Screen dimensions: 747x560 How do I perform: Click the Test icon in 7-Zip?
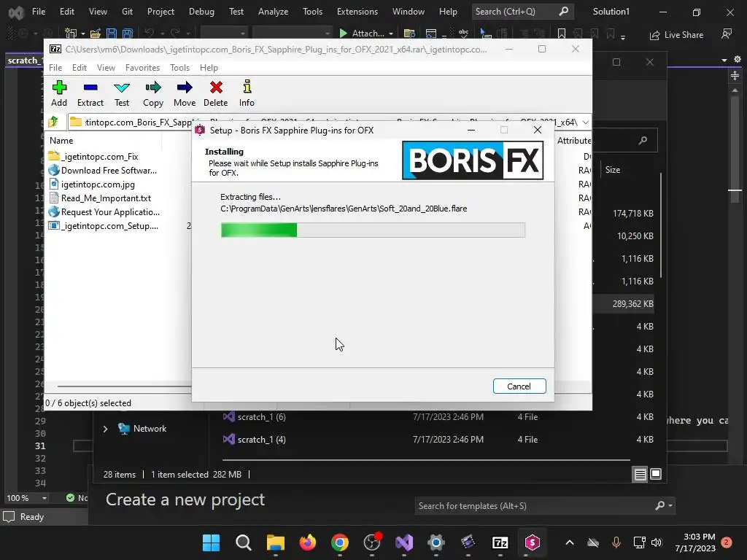point(122,93)
